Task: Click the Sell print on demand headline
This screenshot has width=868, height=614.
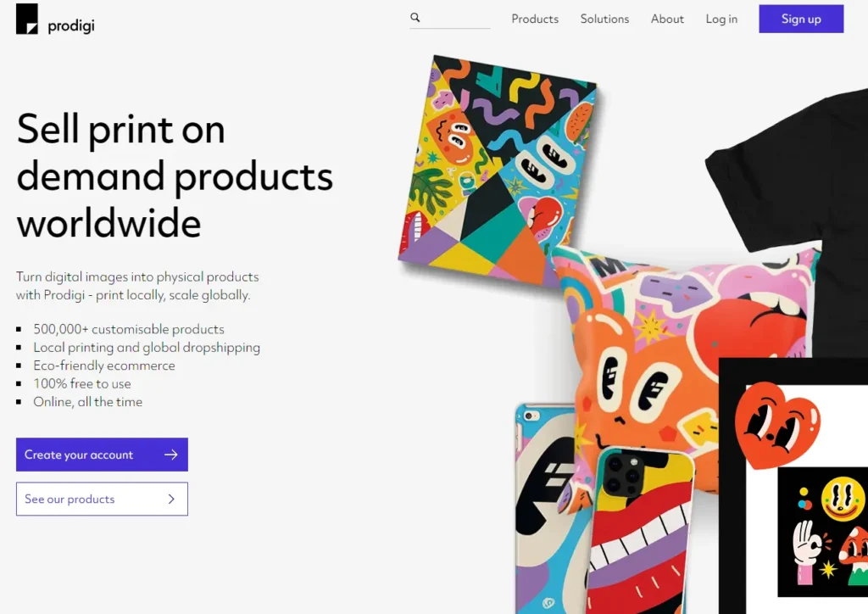Action: coord(175,176)
